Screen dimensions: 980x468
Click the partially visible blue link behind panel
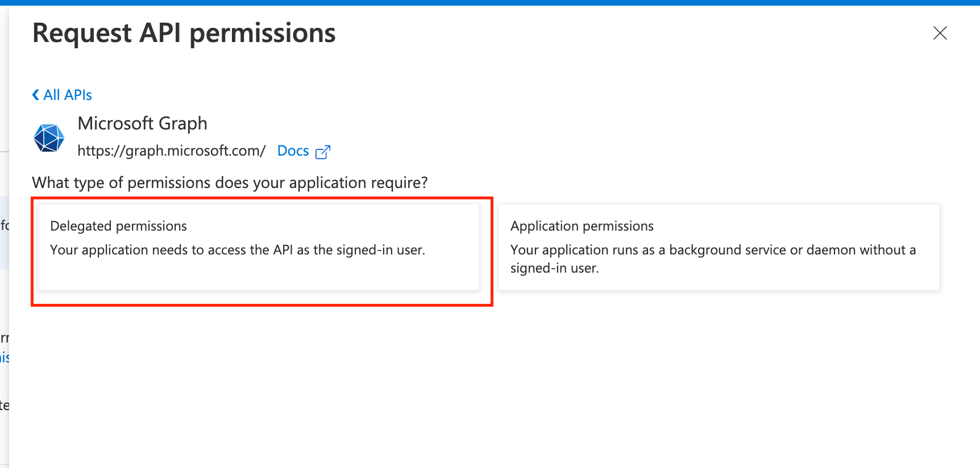[x=5, y=357]
